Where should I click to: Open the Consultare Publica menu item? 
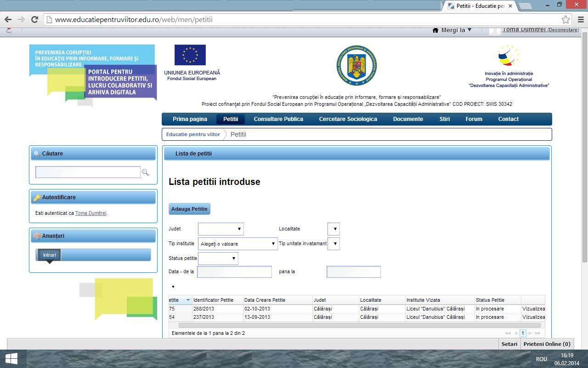point(278,119)
